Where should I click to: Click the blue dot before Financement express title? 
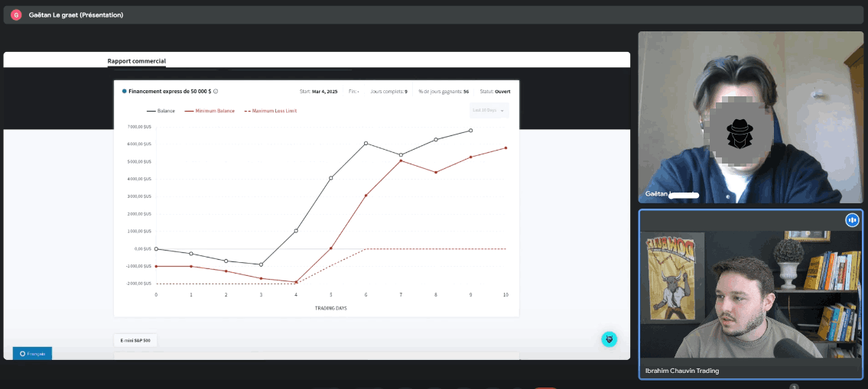[125, 91]
